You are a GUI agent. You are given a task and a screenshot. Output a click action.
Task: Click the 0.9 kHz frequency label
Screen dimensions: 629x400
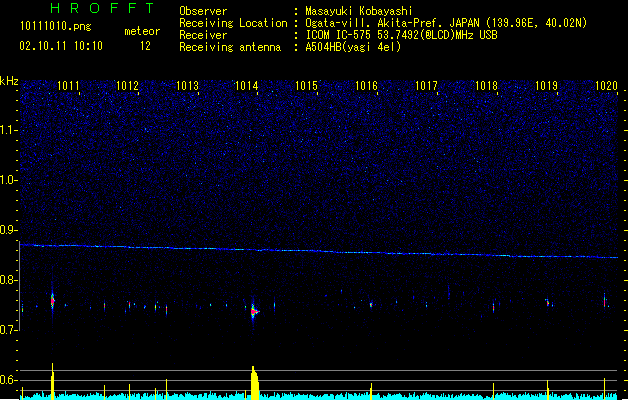tap(9, 230)
